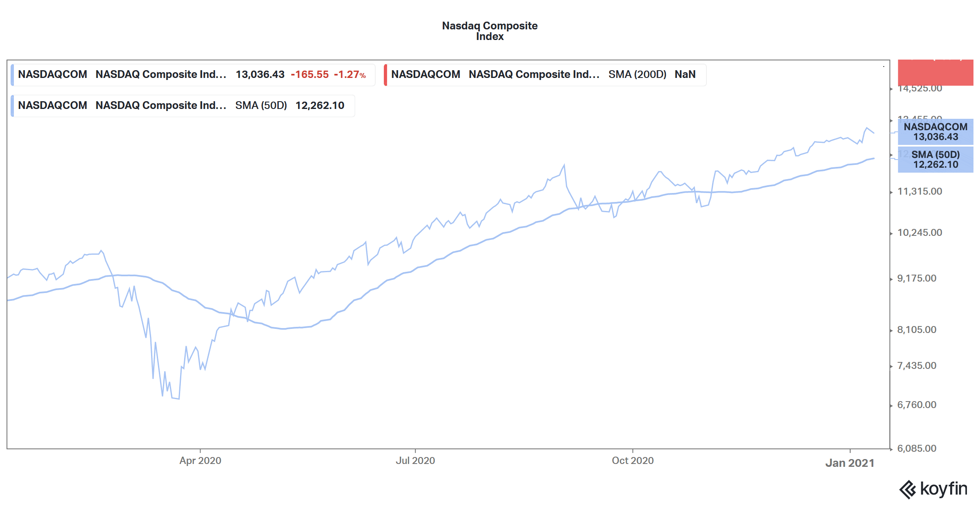Click the 10,245.00 price axis tick
Screen dimensions: 980x506
tap(920, 233)
